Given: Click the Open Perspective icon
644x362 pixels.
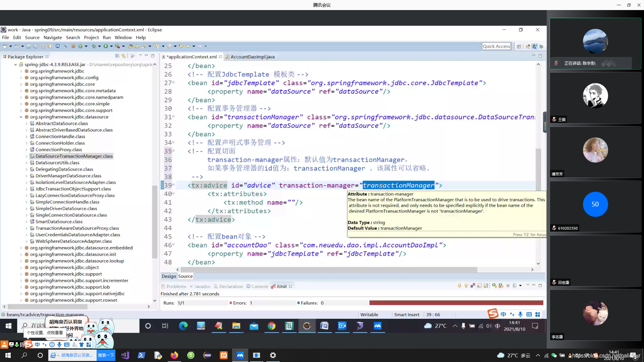Looking at the screenshot, I should (519, 47).
